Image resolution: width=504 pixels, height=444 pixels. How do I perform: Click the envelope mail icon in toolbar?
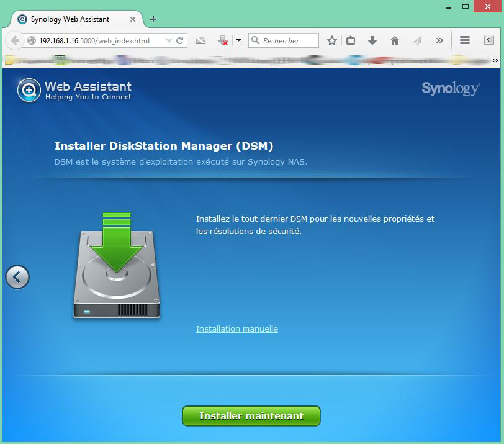point(200,40)
